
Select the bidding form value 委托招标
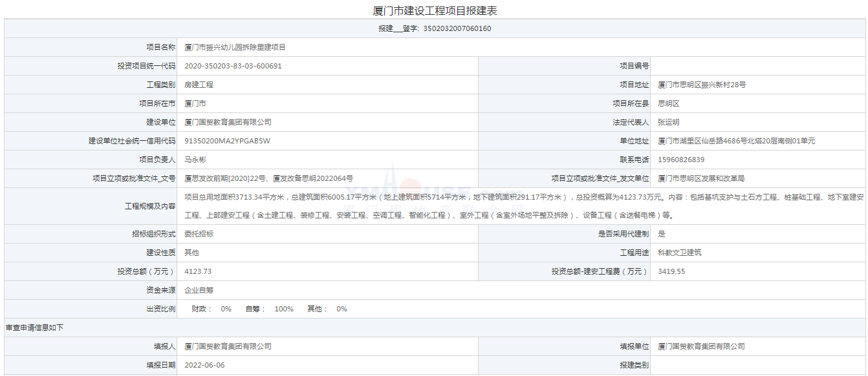pos(199,234)
